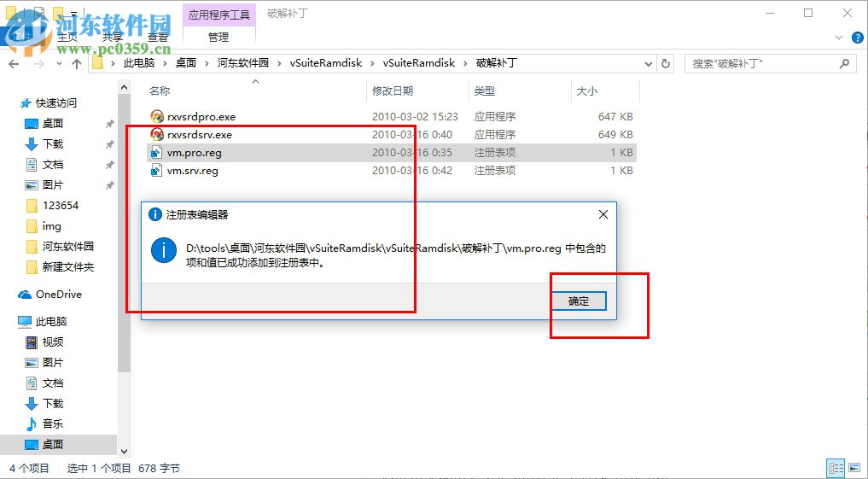Open the help question mark icon
868x479 pixels.
tap(857, 38)
